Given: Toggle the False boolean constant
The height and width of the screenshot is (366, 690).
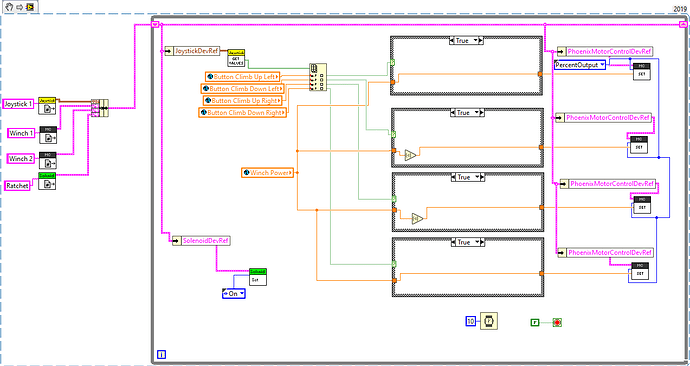Looking at the screenshot, I should 535,322.
